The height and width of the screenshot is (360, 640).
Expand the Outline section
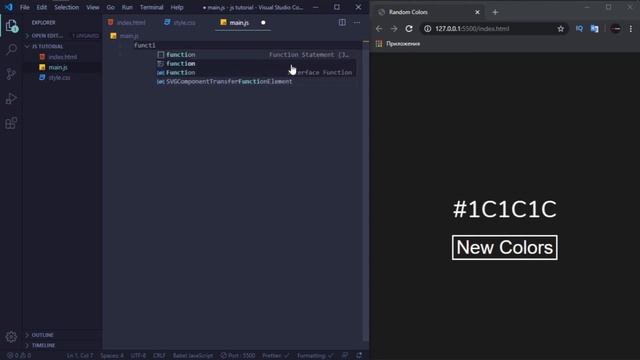coord(62,335)
